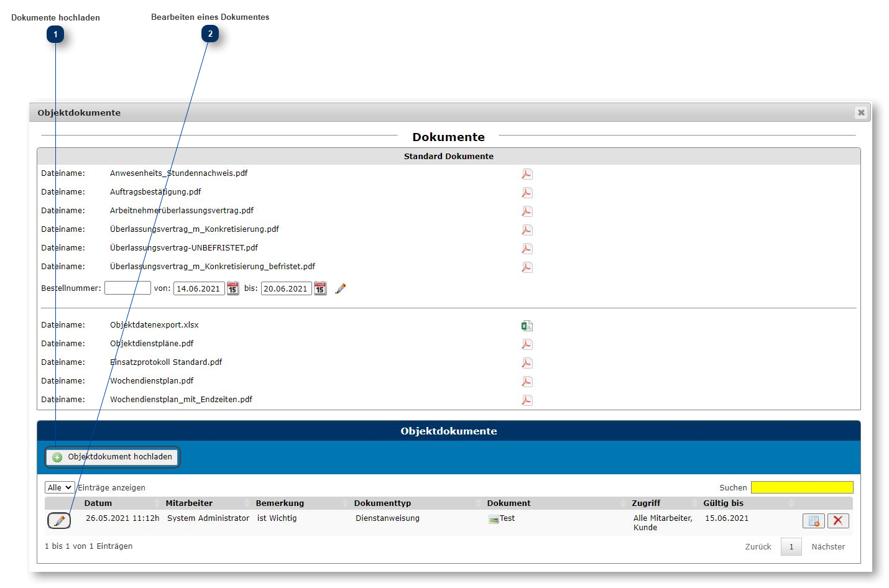The height and width of the screenshot is (588, 889).
Task: Open PDF icon for Wochendienstplan.pdf
Action: 527,382
